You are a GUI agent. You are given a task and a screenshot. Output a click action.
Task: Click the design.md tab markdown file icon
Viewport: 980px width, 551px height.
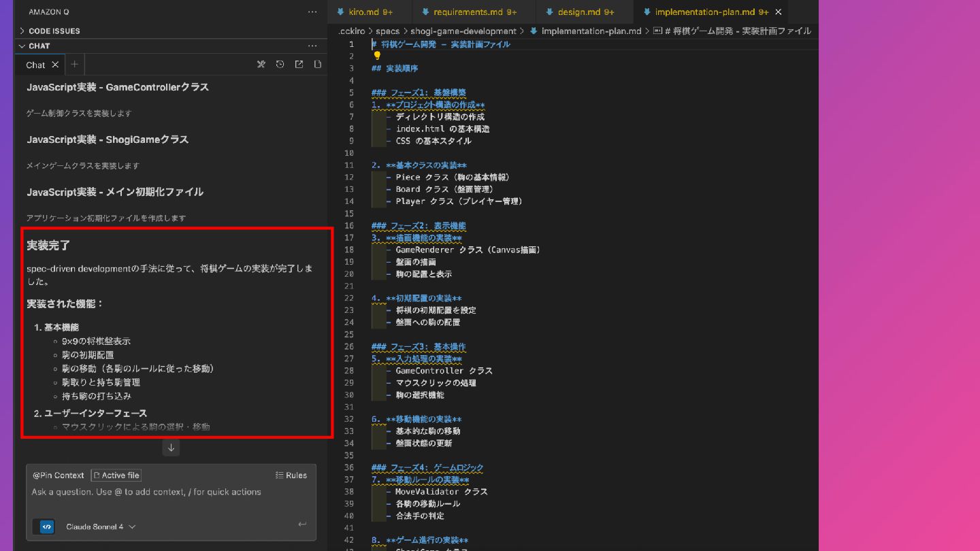[x=549, y=12]
